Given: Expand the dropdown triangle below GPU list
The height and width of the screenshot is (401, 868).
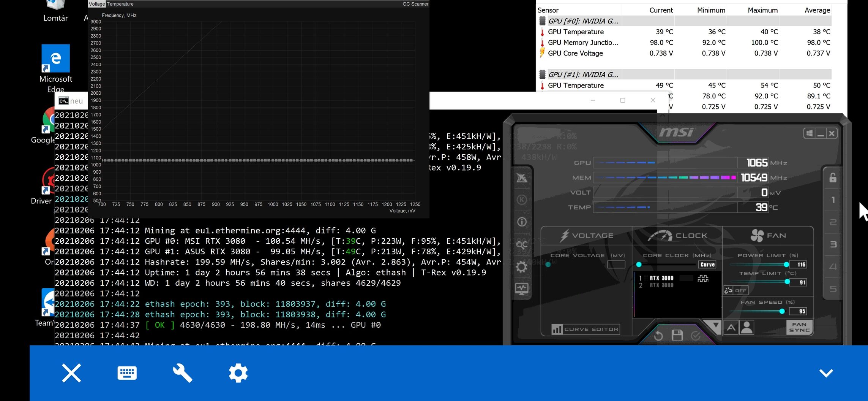Looking at the screenshot, I should pyautogui.click(x=715, y=326).
